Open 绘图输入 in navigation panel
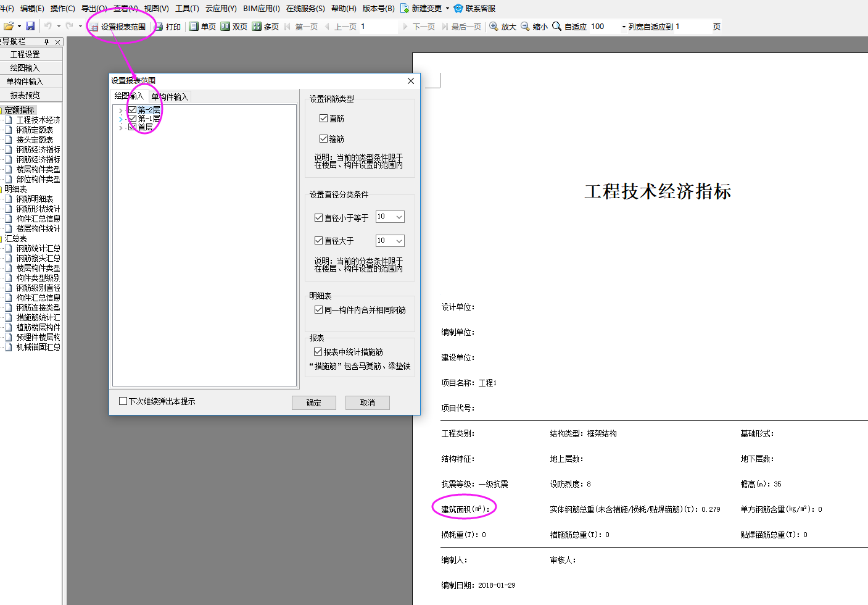The image size is (868, 605). (31, 68)
